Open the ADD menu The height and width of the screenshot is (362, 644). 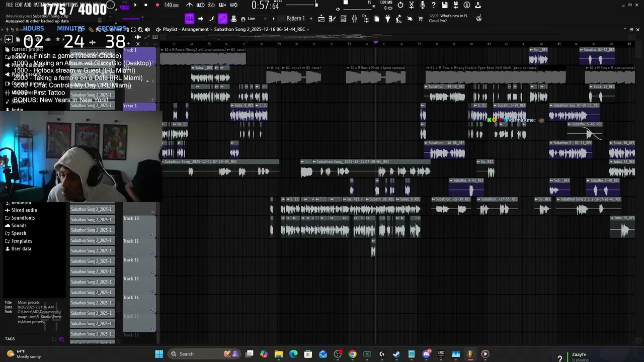coord(28,5)
